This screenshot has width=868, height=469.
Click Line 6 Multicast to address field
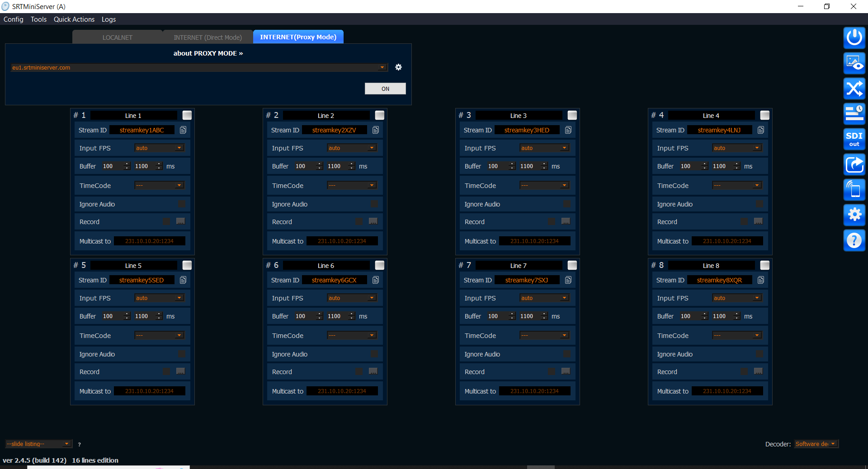[x=342, y=391]
